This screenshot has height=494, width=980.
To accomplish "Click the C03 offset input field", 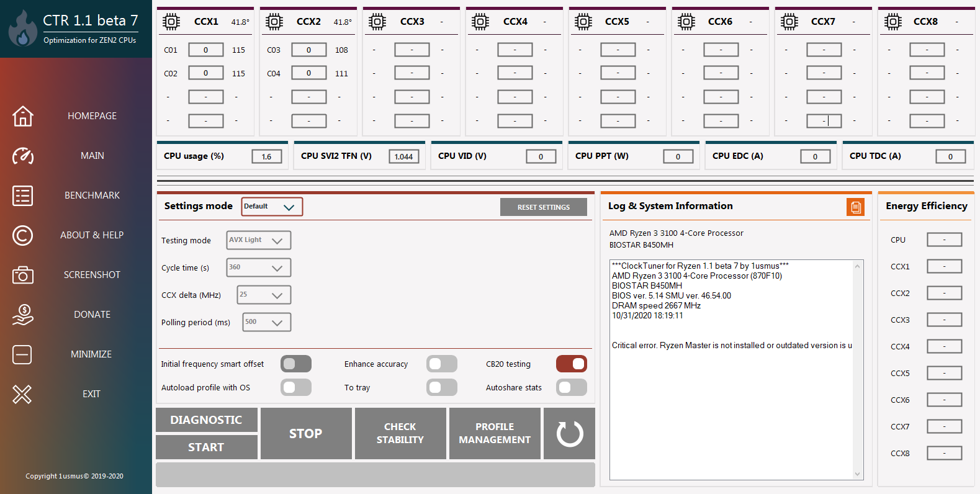I will coord(309,50).
